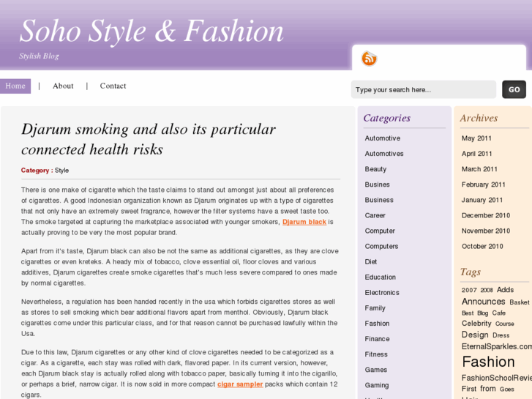
Task: Click the FashionSchoolReview tag
Action: [x=497, y=378]
